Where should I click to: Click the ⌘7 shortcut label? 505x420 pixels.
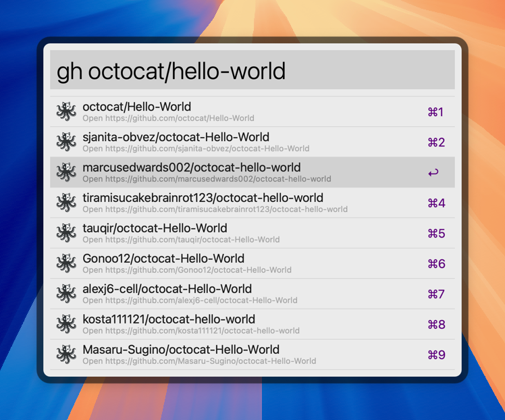point(436,294)
